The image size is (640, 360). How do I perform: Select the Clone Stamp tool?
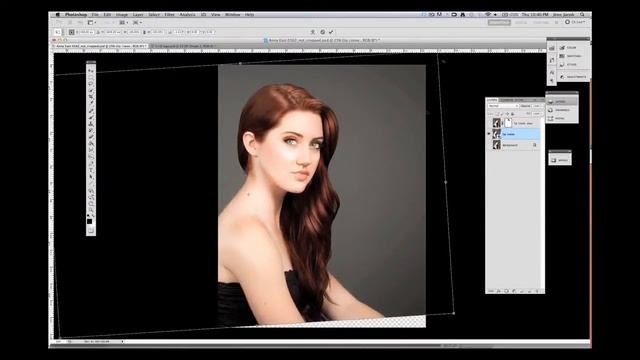[x=91, y=124]
